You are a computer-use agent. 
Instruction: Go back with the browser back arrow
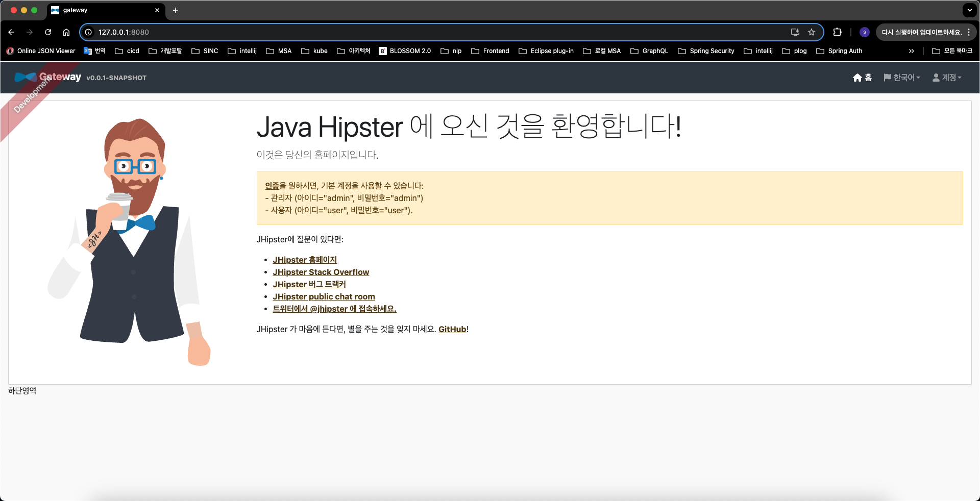click(11, 32)
